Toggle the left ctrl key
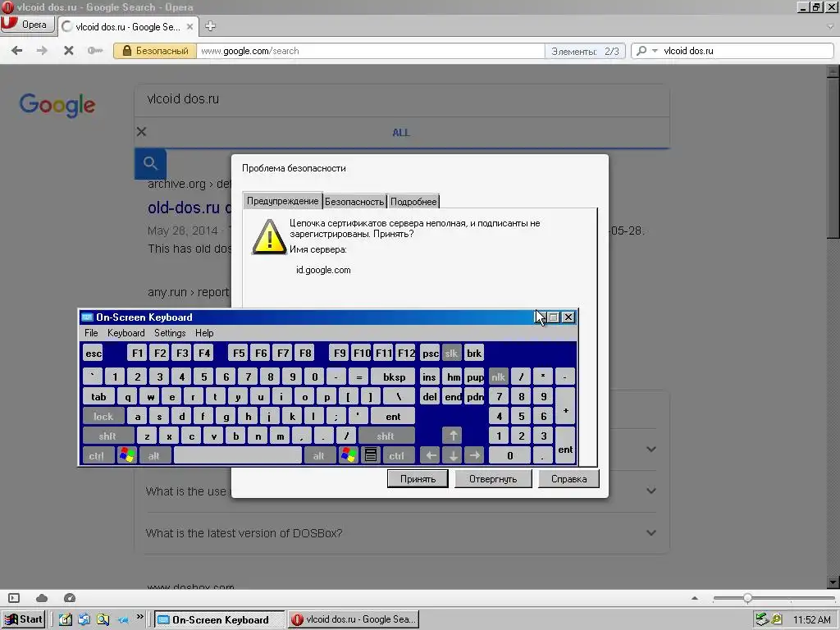 tap(97, 456)
